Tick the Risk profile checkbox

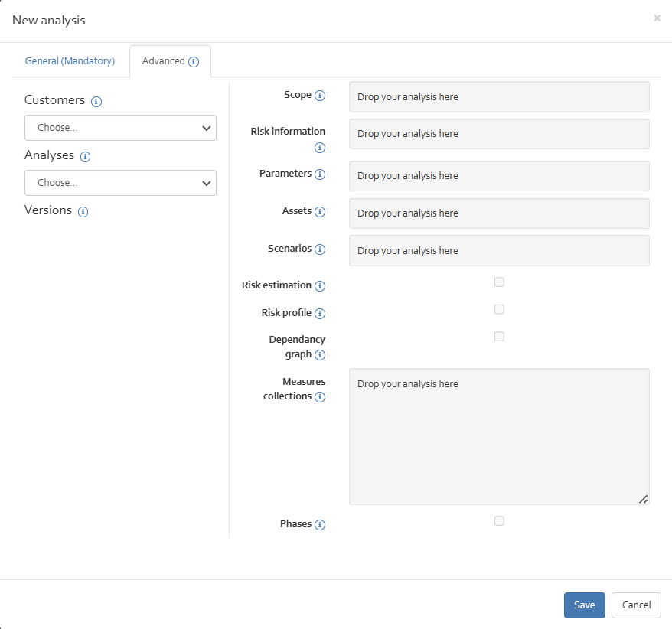pos(499,309)
